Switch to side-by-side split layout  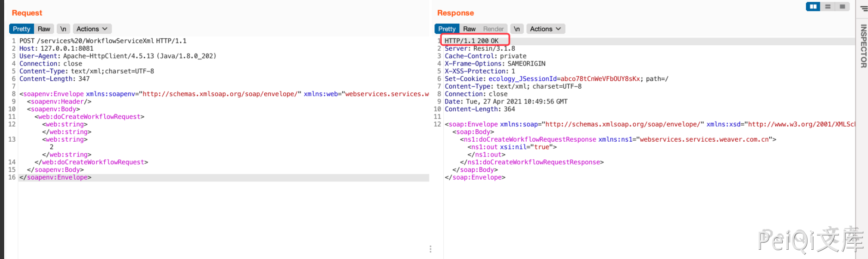coord(813,6)
